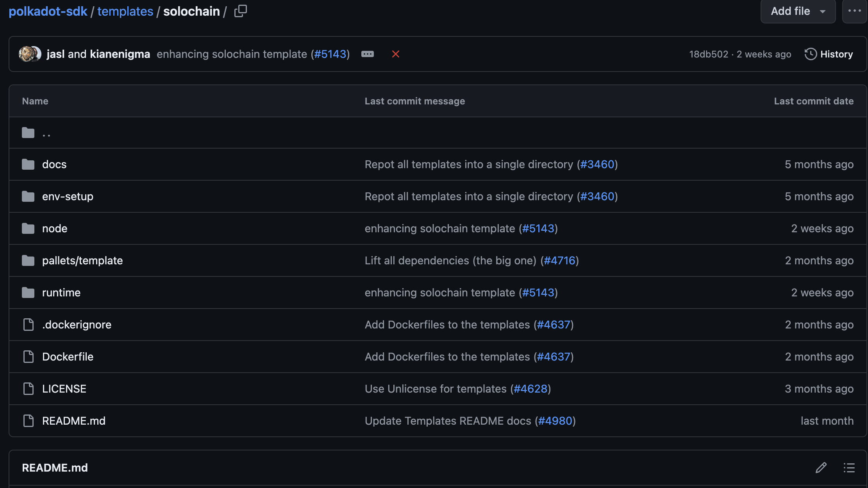Click the 'Lift all dependencies' commit message

coord(450,260)
